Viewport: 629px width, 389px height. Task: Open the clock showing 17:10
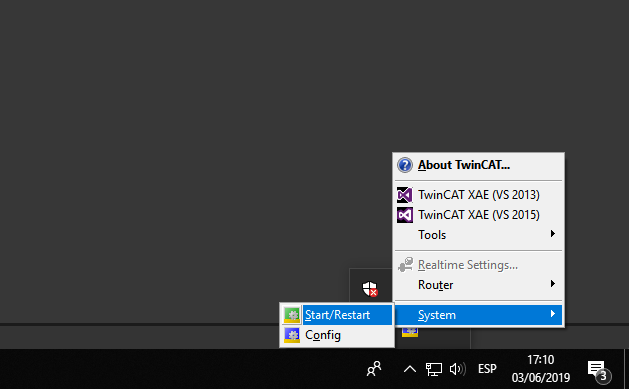(x=541, y=369)
